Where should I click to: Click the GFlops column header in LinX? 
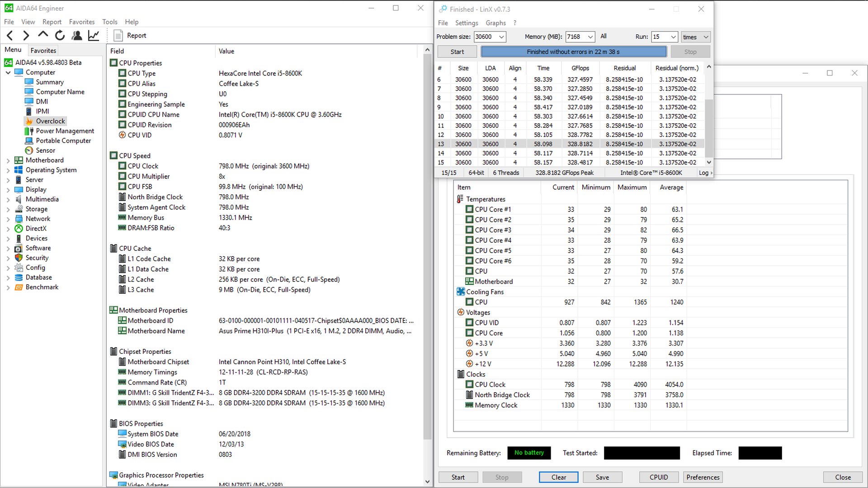point(580,68)
